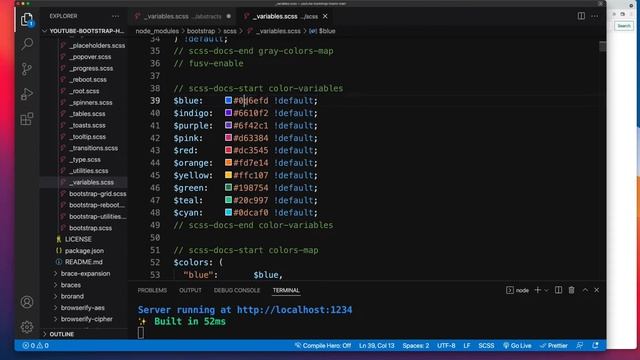This screenshot has width=640, height=360.
Task: Add a new terminal with plus icon
Action: pyautogui.click(x=538, y=290)
